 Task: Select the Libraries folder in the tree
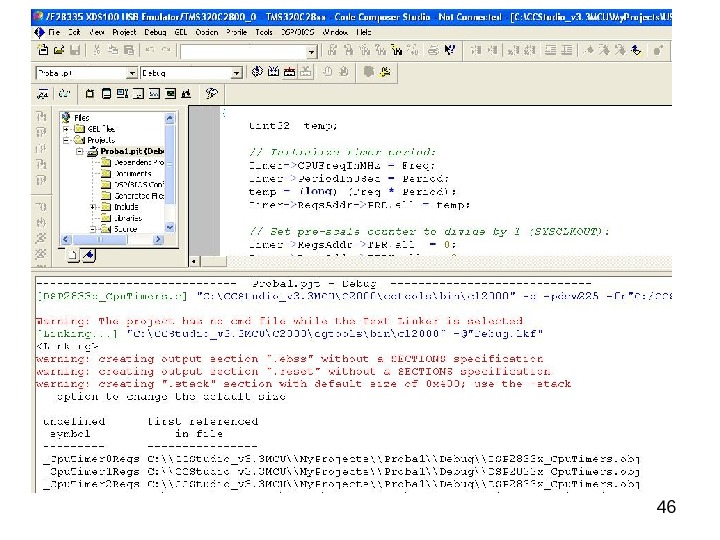pyautogui.click(x=128, y=218)
